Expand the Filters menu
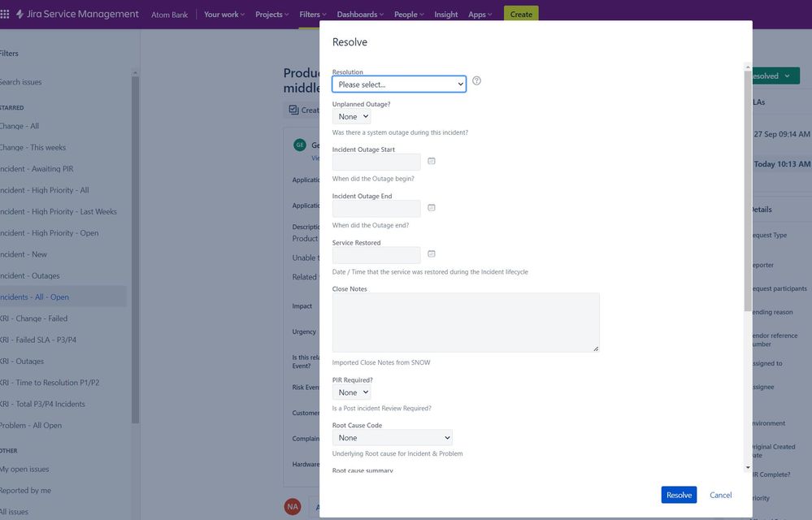The height and width of the screenshot is (520, 812). tap(313, 15)
